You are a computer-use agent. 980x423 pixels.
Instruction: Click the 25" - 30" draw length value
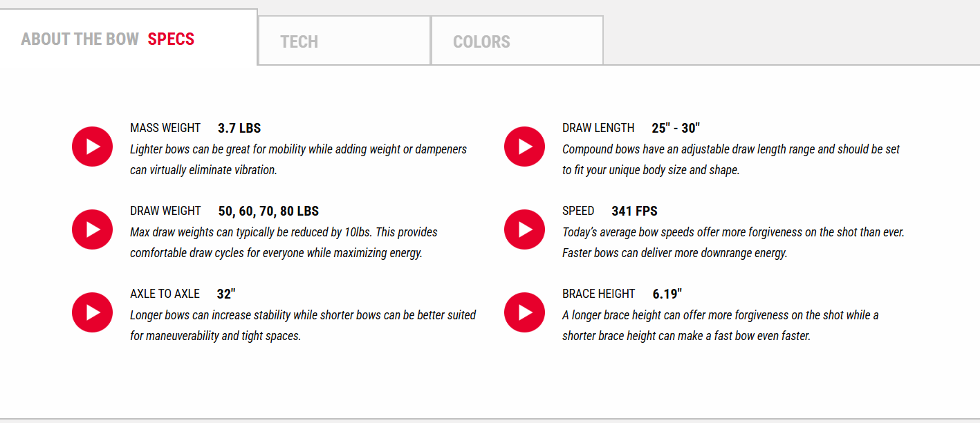(x=676, y=128)
